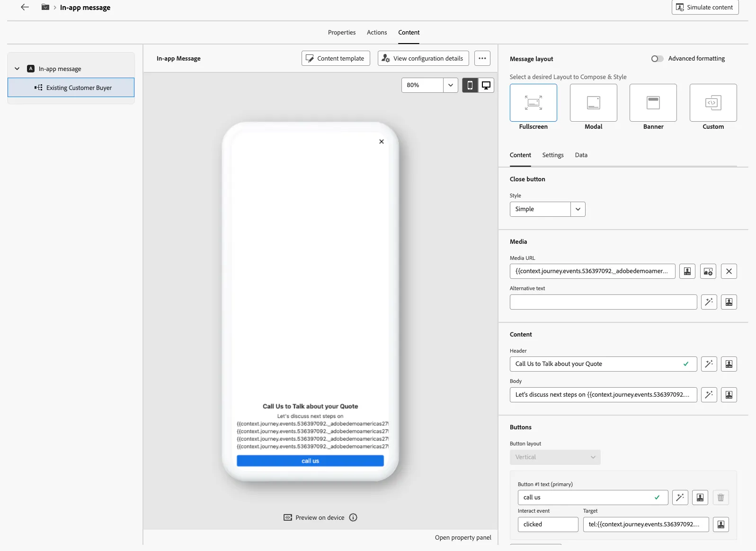The width and height of the screenshot is (756, 551).
Task: Open personalization for button Target
Action: (x=721, y=524)
